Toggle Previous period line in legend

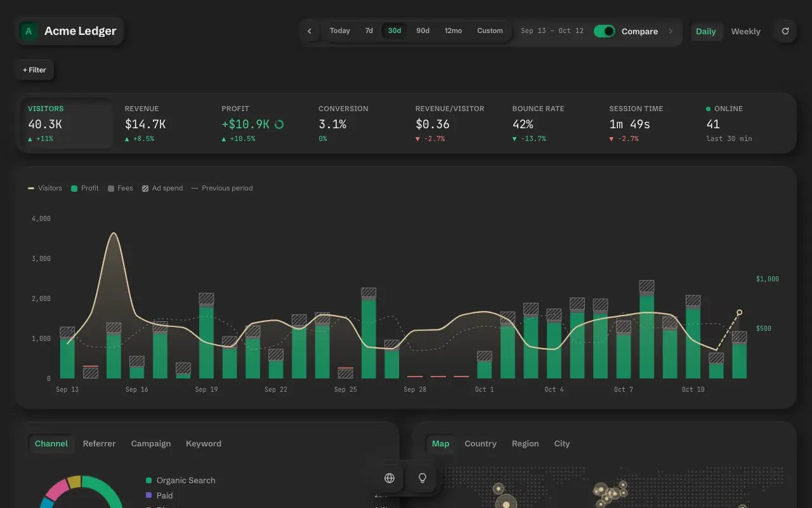pyautogui.click(x=222, y=188)
